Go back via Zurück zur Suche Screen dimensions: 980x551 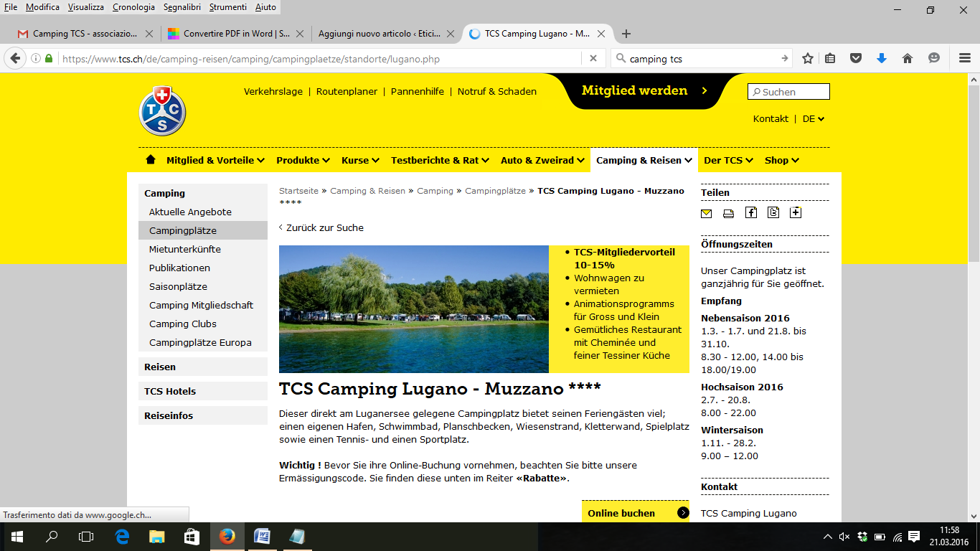[x=321, y=227]
